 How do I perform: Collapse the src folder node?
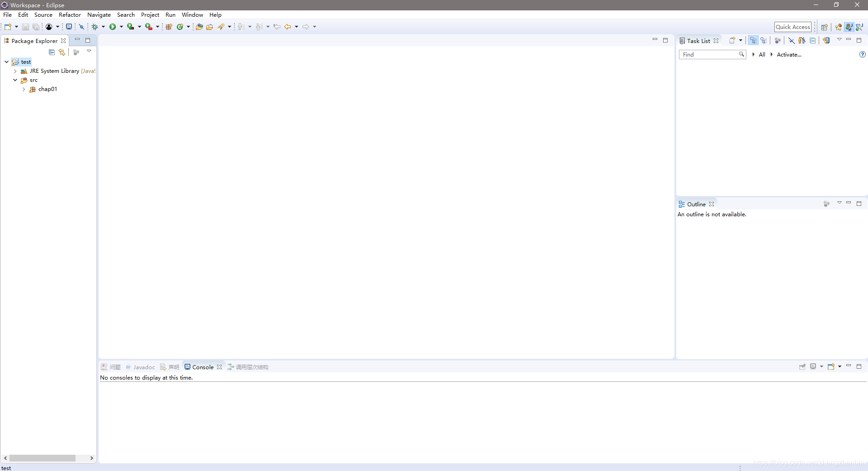tap(15, 80)
